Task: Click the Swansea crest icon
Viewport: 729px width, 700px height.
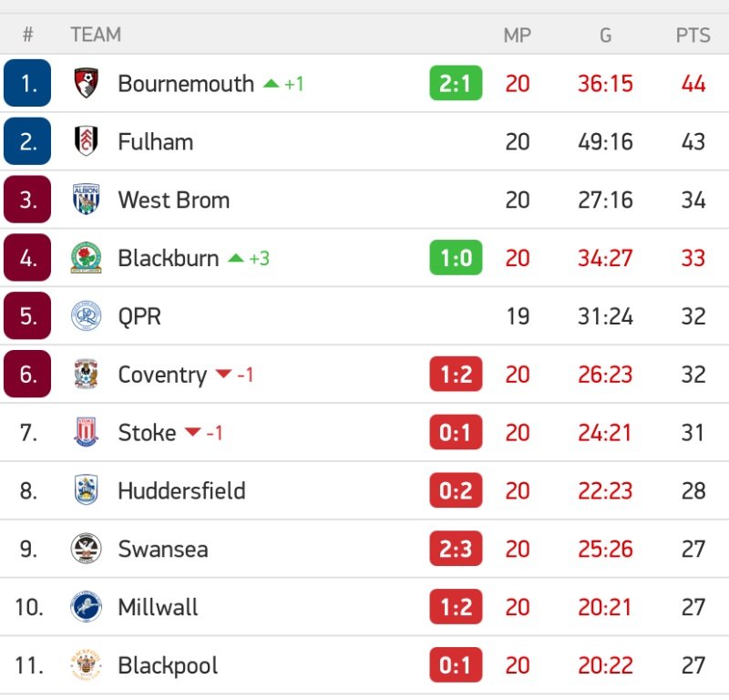Action: click(x=86, y=549)
